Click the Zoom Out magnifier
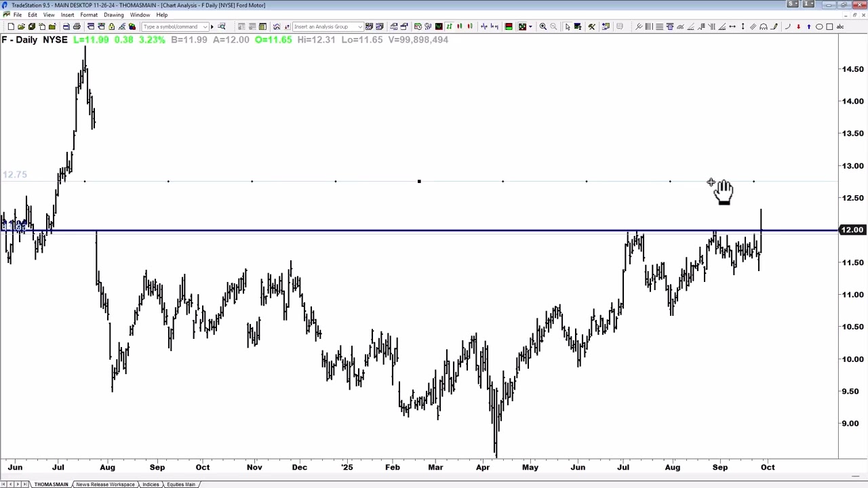 point(553,26)
